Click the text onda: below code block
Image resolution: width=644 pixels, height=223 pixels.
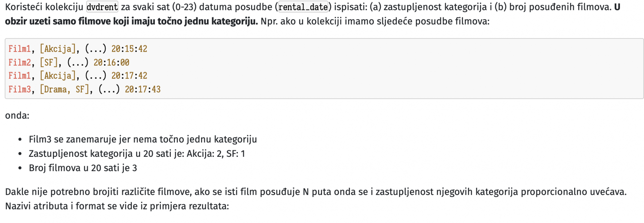[17, 116]
